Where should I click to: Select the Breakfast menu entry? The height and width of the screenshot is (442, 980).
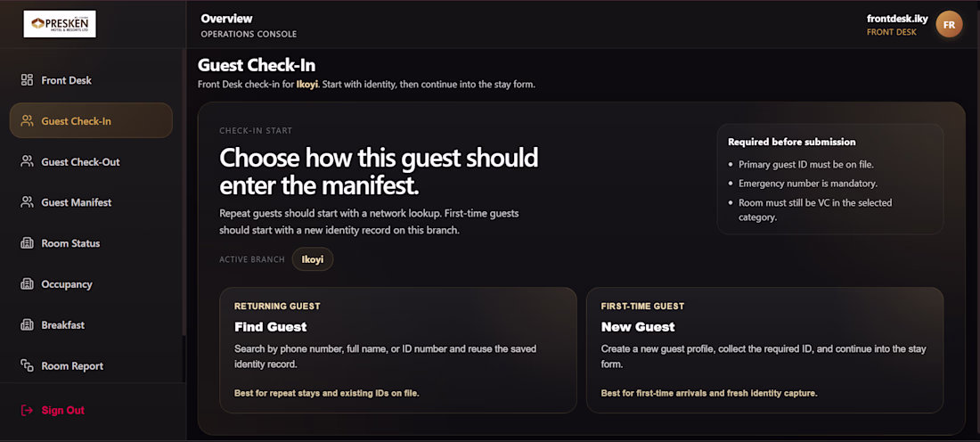(62, 325)
